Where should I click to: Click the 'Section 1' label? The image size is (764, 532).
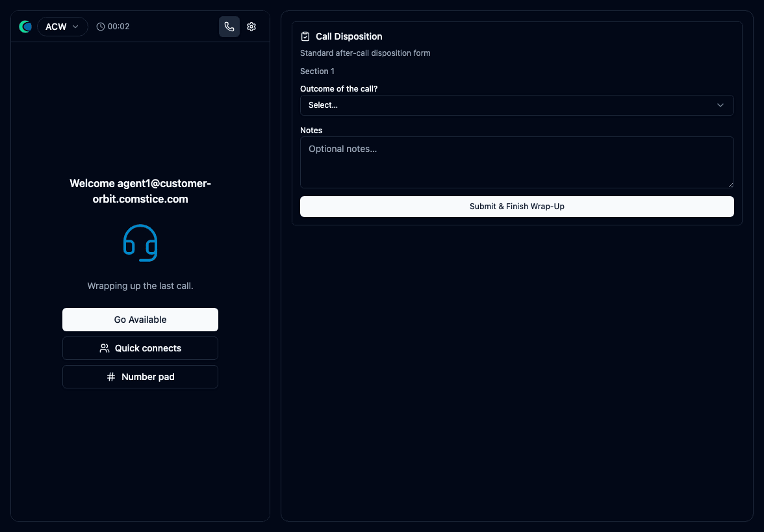click(x=317, y=71)
